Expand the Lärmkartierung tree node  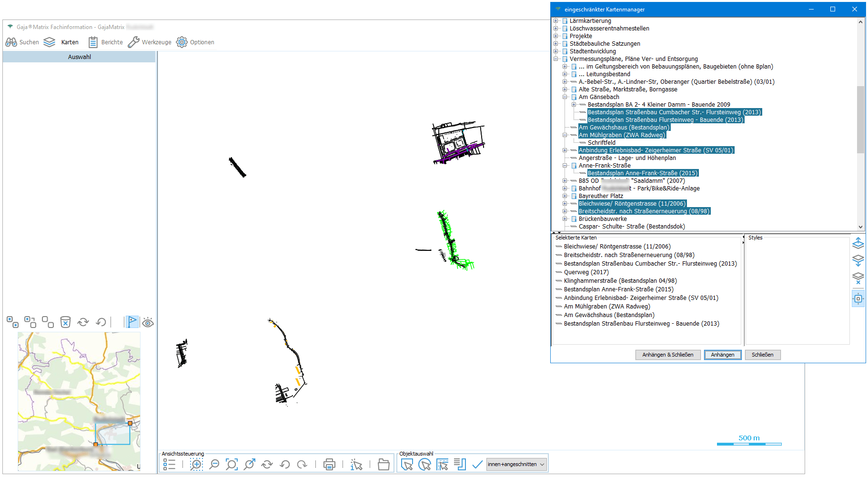(555, 21)
